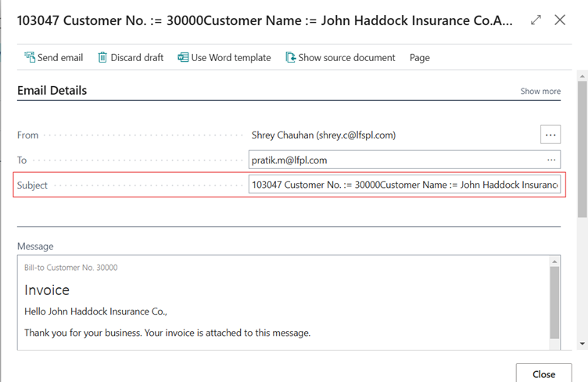
Task: Click the Show source document icon
Action: pyautogui.click(x=291, y=57)
